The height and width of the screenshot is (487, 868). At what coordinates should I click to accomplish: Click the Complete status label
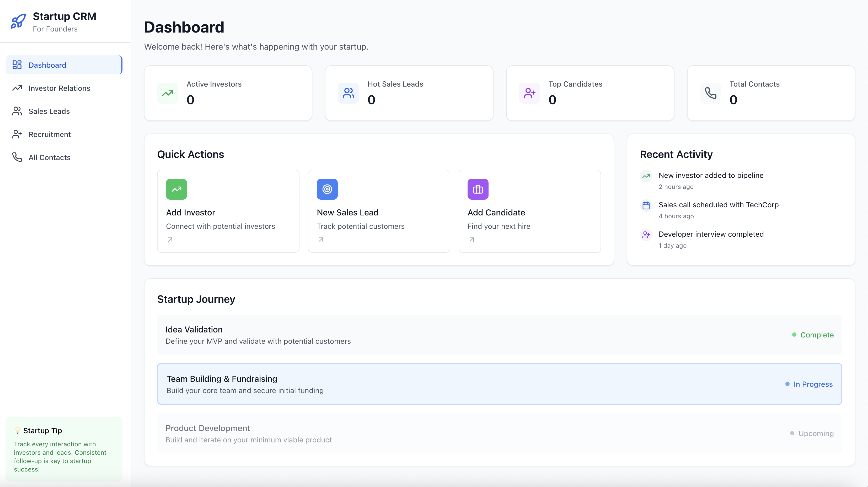[817, 335]
